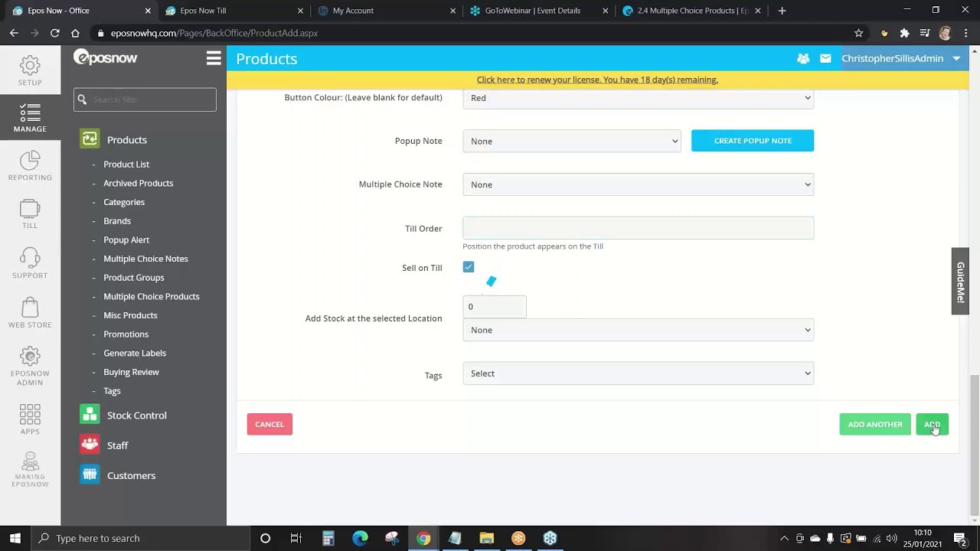Viewport: 980px width, 551px height.
Task: Open Tags in sidebar
Action: pos(112,391)
